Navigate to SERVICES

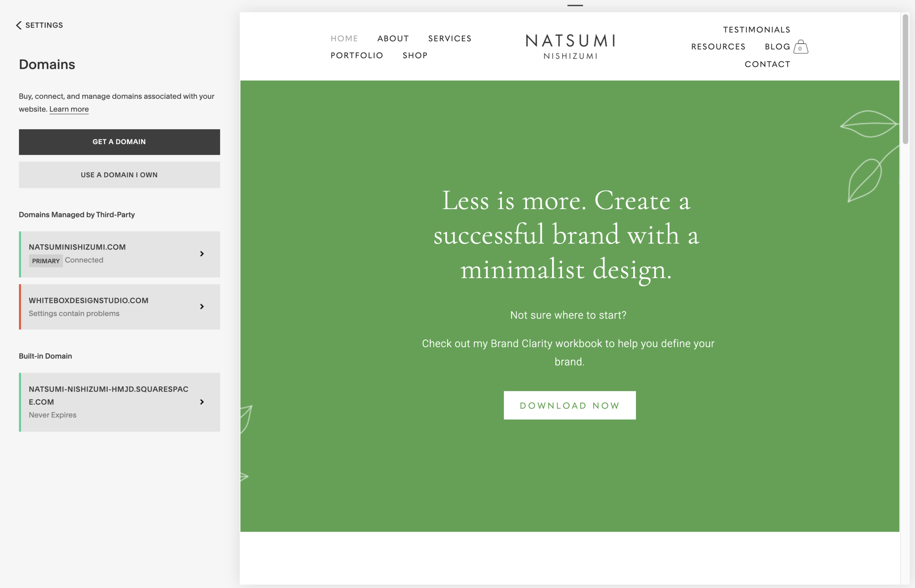[x=450, y=38]
